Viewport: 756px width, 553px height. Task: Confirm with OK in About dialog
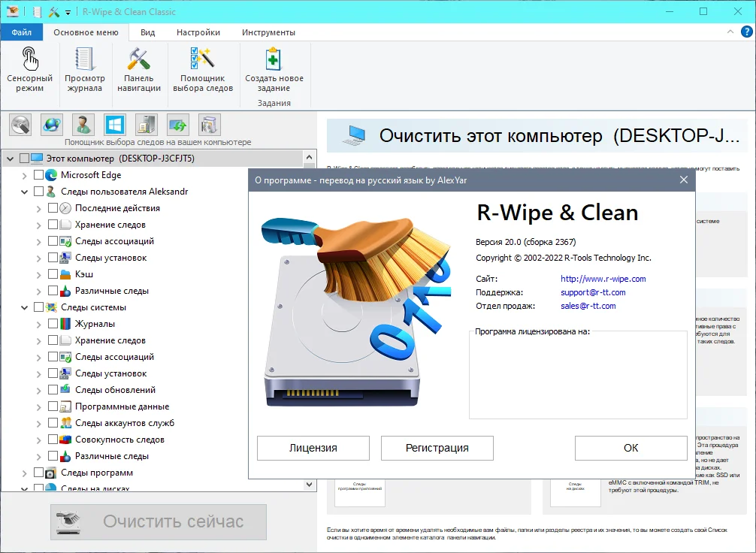coord(631,448)
